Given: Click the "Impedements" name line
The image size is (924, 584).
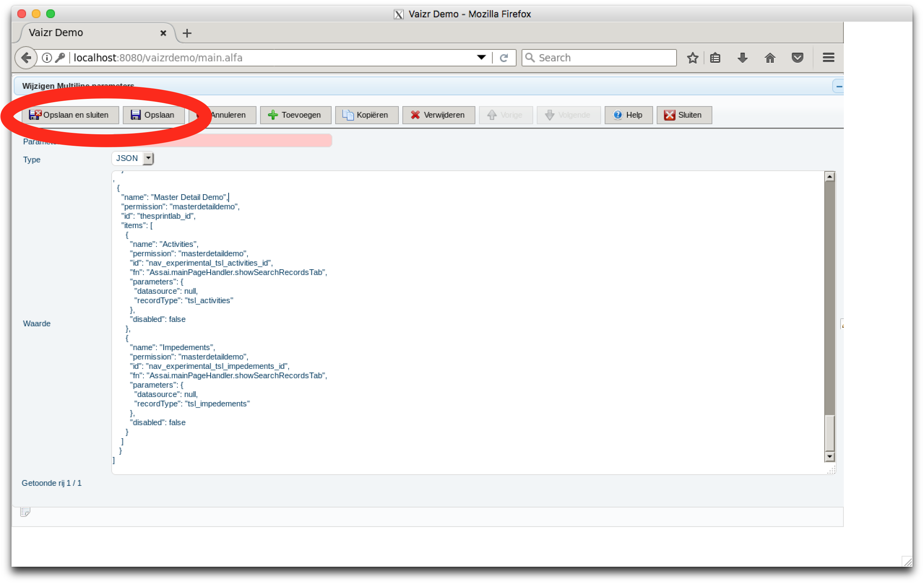Looking at the screenshot, I should pos(172,348).
